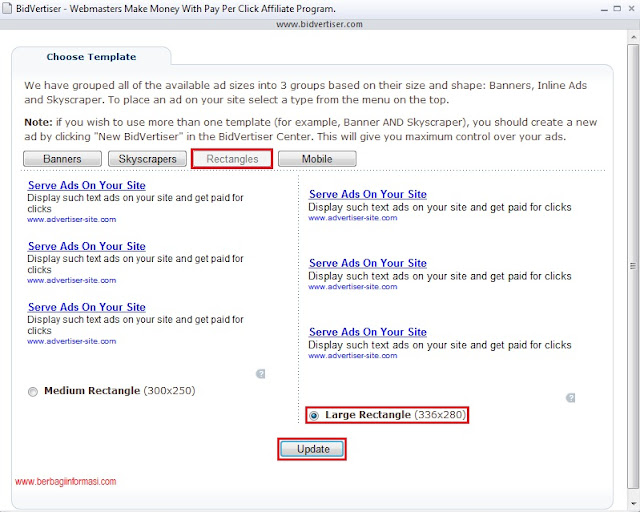
Task: Click the scrollbar down arrow
Action: click(633, 504)
